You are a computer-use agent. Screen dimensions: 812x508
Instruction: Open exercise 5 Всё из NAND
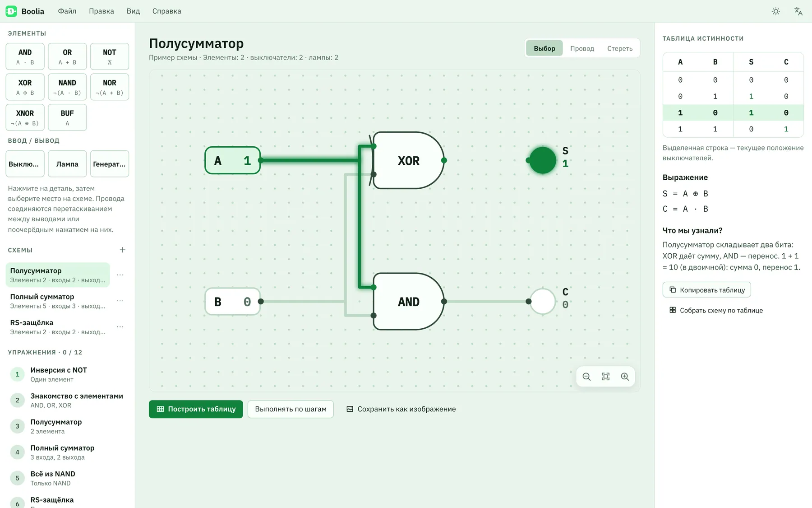pos(67,478)
